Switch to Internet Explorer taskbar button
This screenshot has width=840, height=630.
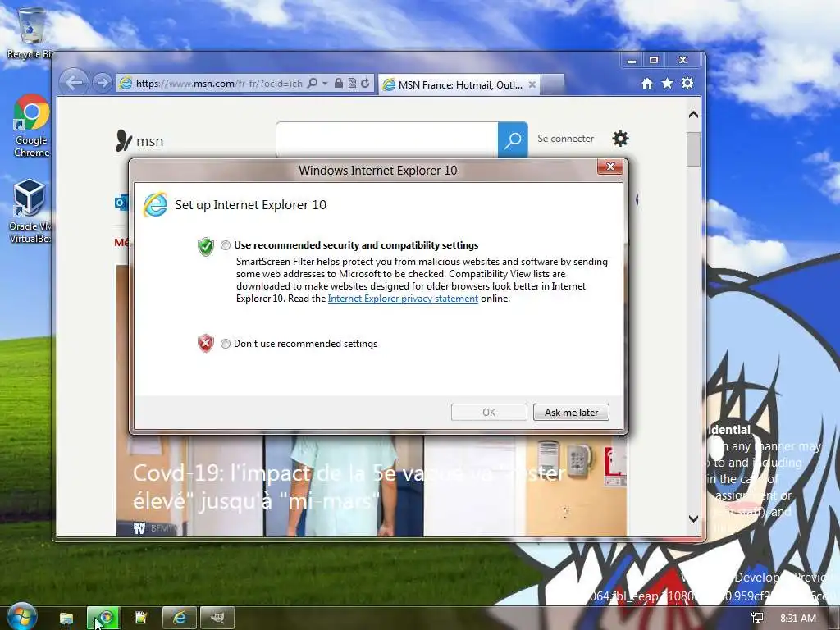pyautogui.click(x=180, y=618)
